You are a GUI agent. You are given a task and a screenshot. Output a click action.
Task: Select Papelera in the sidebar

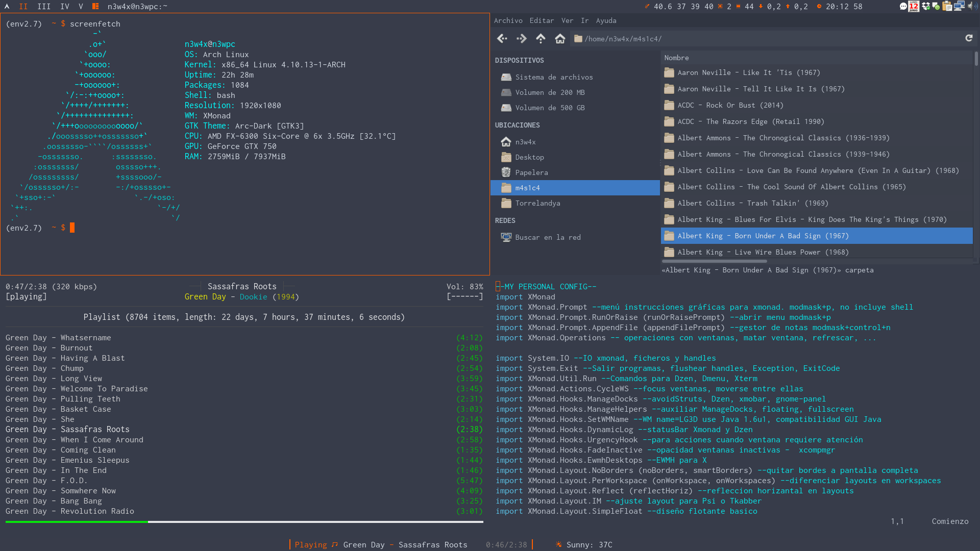pos(531,172)
